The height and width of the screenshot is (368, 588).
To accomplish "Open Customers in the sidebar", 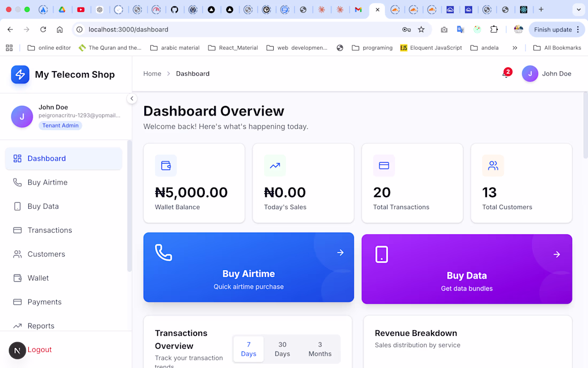I will click(x=64, y=254).
